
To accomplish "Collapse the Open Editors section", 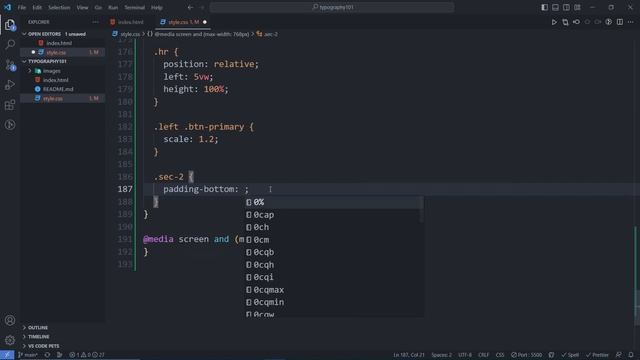I will (63, 34).
